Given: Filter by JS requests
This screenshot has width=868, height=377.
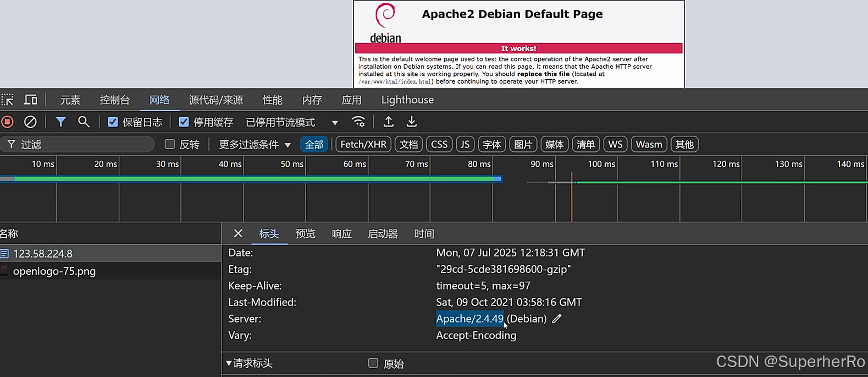Looking at the screenshot, I should (x=465, y=144).
